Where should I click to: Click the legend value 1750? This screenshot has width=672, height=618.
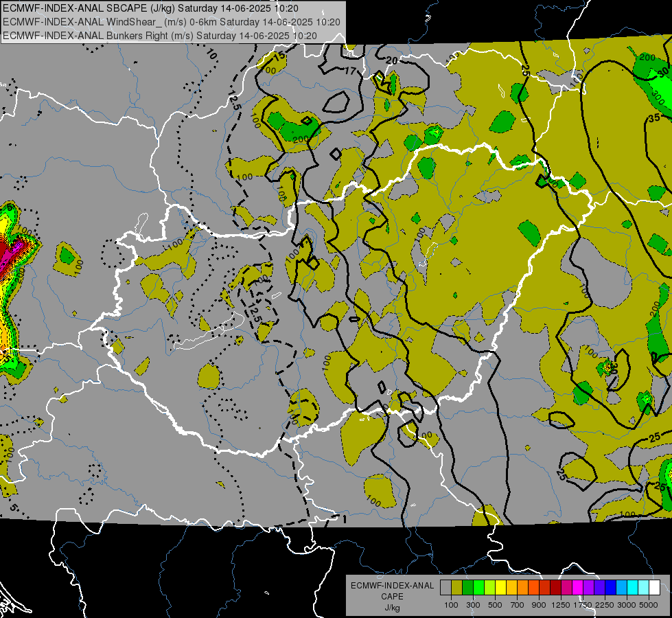pyautogui.click(x=583, y=605)
